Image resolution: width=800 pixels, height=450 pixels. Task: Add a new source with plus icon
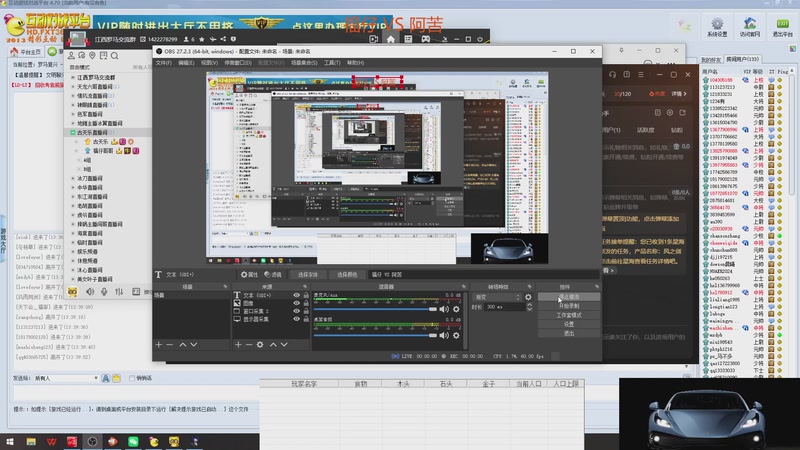pos(238,345)
